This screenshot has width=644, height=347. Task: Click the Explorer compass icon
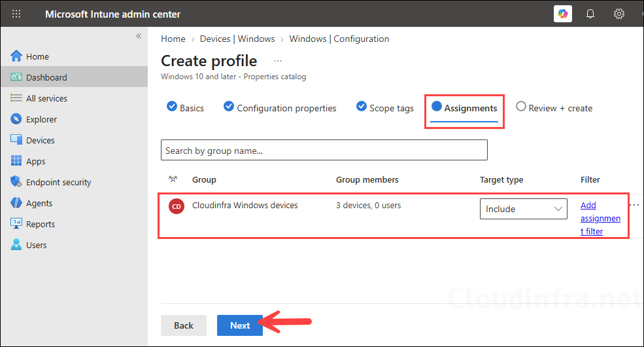(x=16, y=119)
